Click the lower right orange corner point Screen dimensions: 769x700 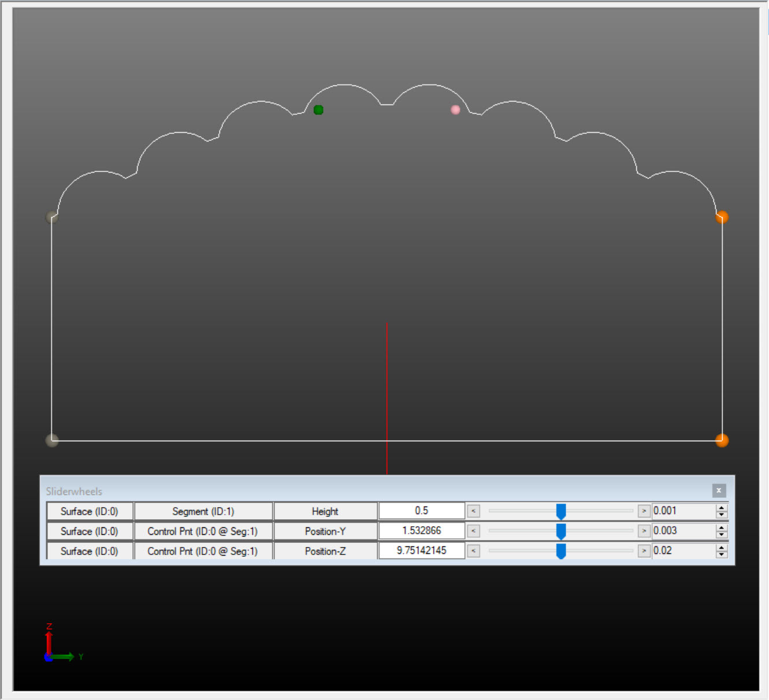(x=722, y=440)
